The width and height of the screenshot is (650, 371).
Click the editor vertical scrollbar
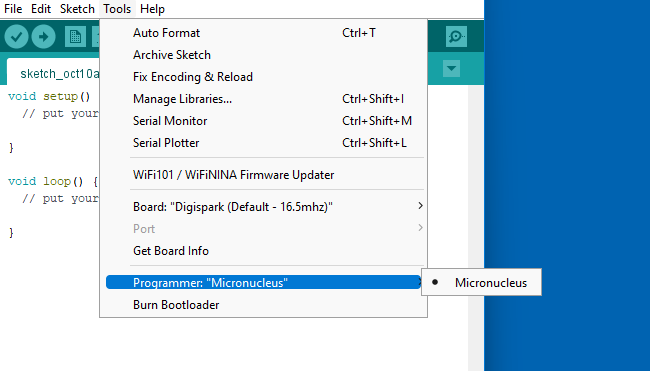tap(476, 228)
